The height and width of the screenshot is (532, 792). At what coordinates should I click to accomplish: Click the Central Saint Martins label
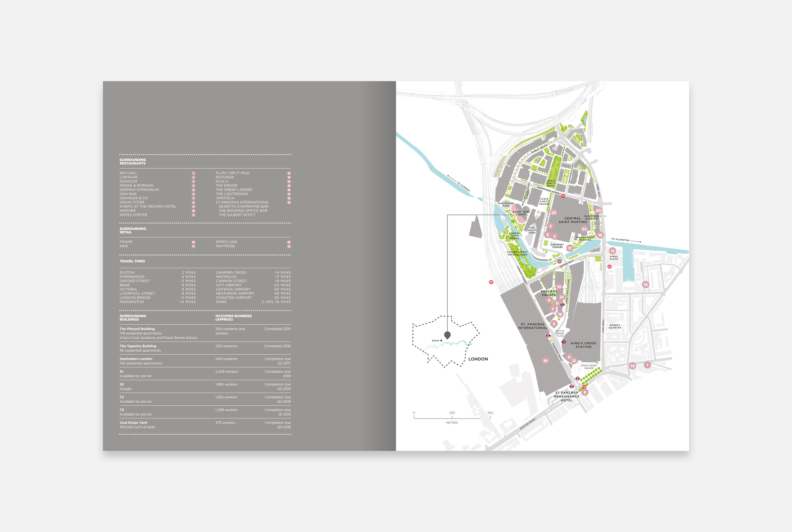[573, 220]
